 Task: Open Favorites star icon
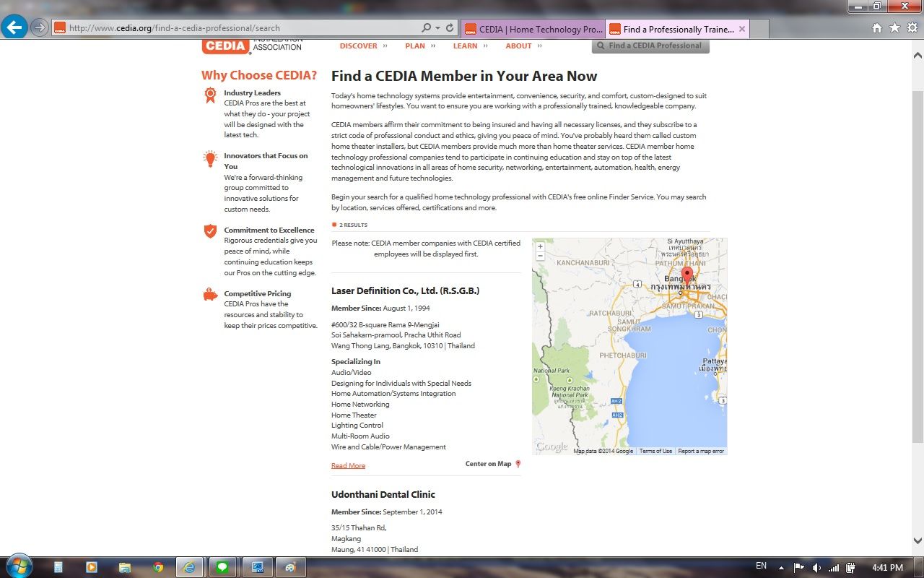[894, 28]
